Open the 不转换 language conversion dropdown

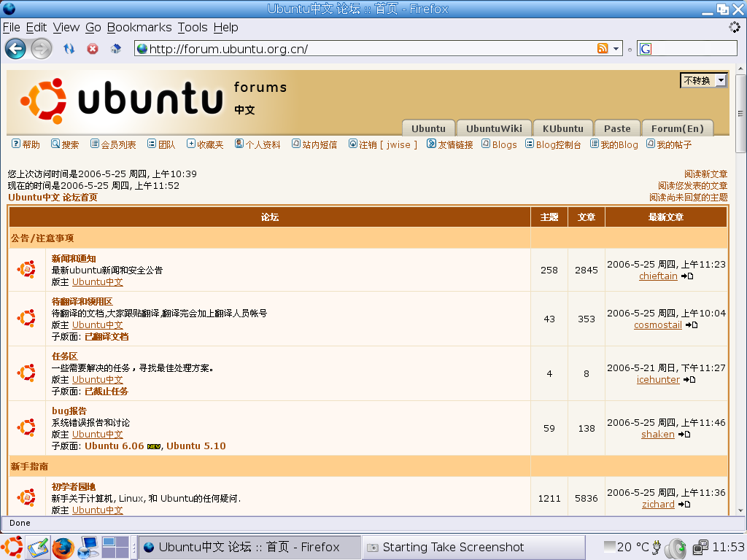point(704,80)
